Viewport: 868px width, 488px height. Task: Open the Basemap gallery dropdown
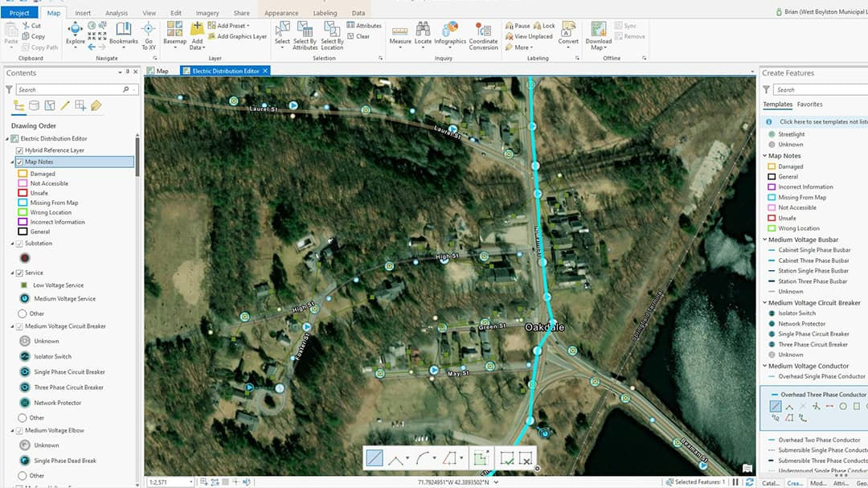click(174, 34)
